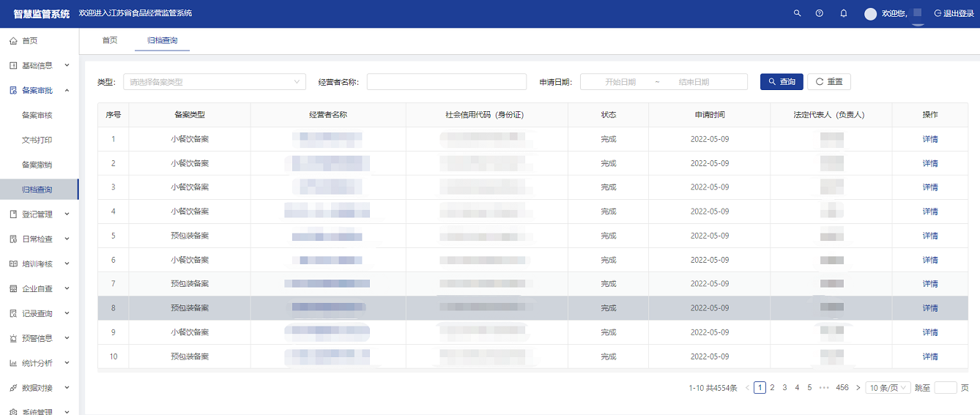The width and height of the screenshot is (980, 415).
Task: Click the 培训考核 book icon in sidebar
Action: tap(13, 263)
